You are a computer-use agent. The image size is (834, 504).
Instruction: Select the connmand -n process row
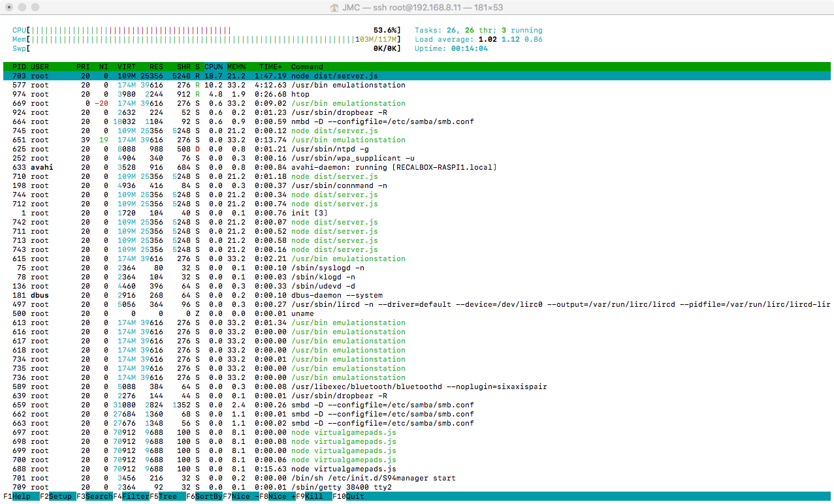pyautogui.click(x=417, y=185)
